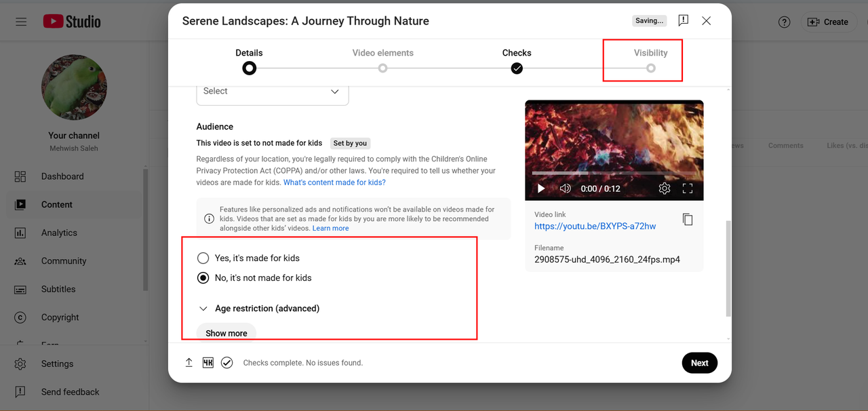
Task: Click the video preview progress bar
Action: click(614, 174)
